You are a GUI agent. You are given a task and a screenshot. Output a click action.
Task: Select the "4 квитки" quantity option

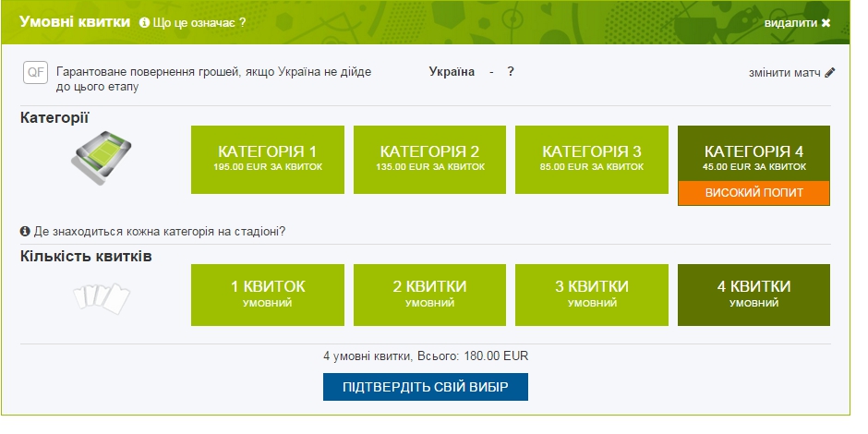(x=753, y=295)
